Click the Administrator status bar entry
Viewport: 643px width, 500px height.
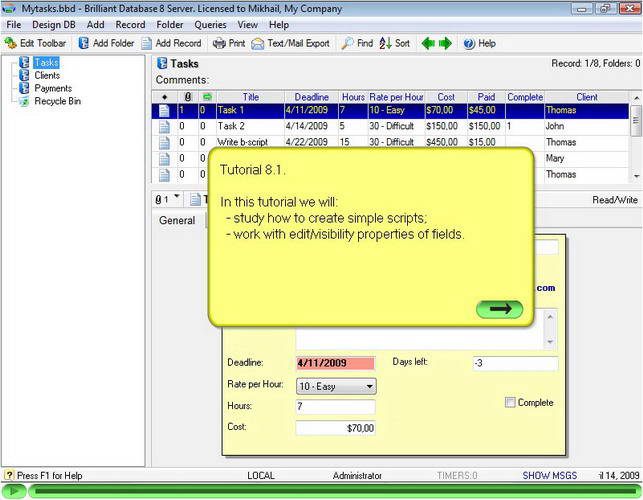click(x=357, y=476)
